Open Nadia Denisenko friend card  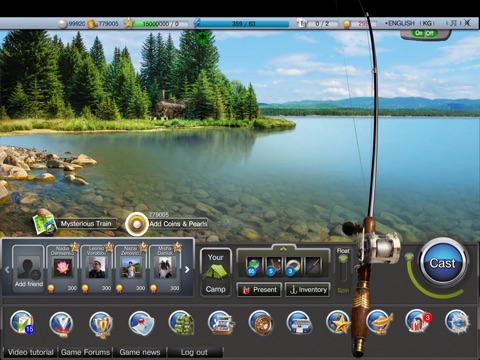tap(63, 269)
